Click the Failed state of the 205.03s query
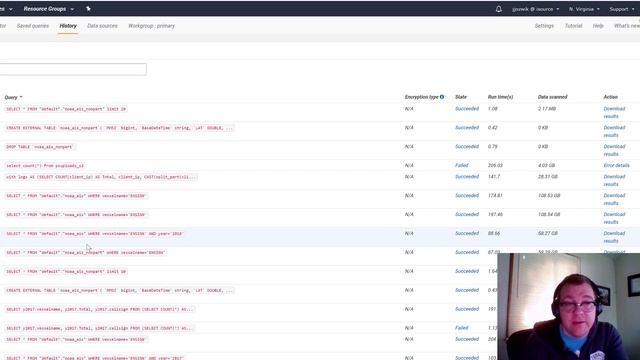 (462, 165)
